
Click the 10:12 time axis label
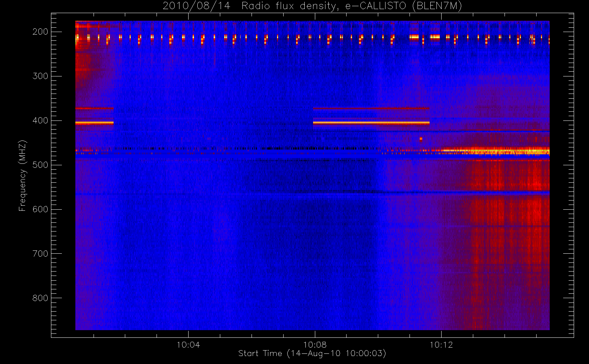(441, 345)
